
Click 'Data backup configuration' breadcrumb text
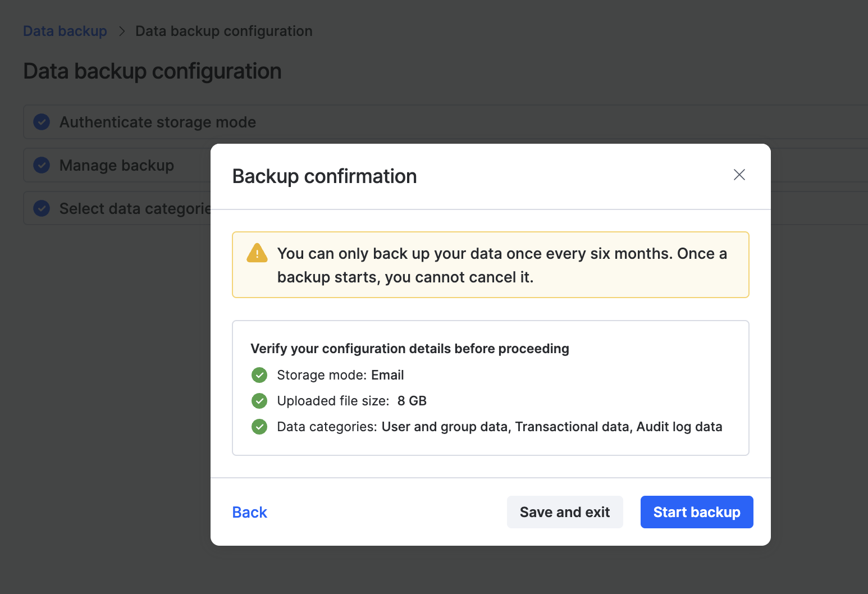[x=224, y=31]
